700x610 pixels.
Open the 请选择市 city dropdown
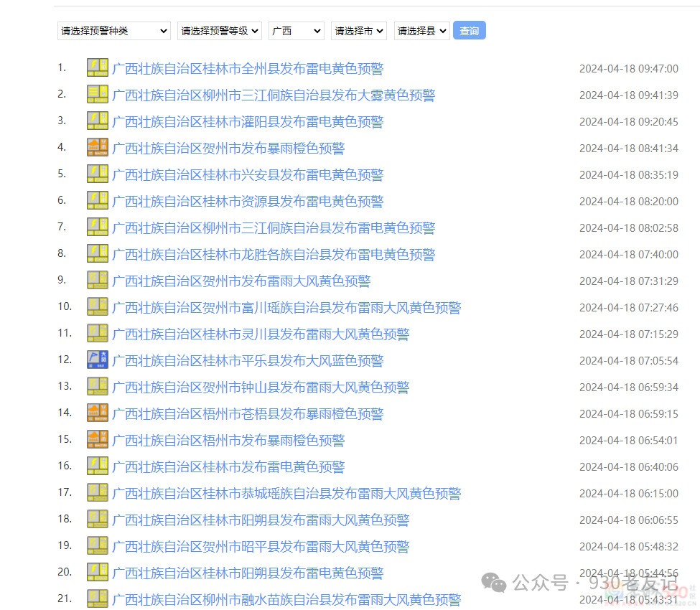[358, 31]
